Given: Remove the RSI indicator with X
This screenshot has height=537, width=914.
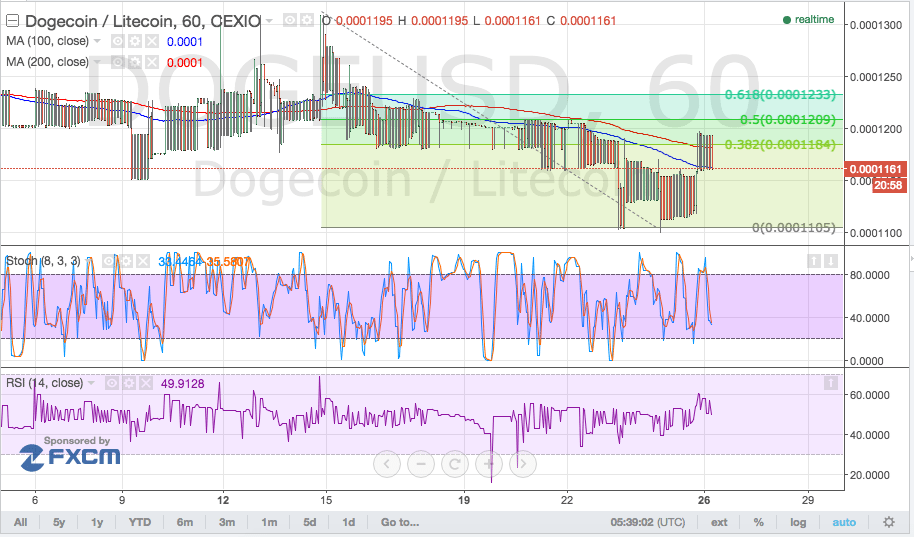Looking at the screenshot, I should [145, 383].
